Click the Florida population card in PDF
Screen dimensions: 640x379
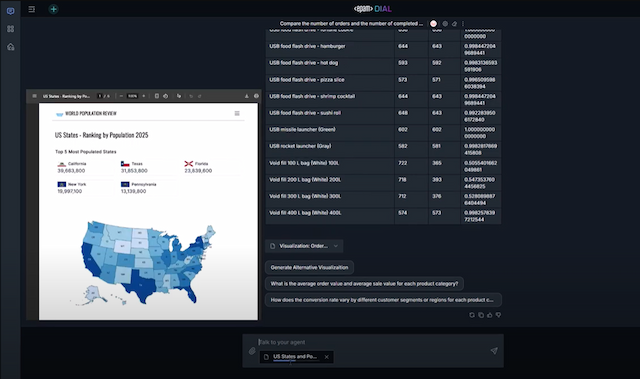coord(211,167)
